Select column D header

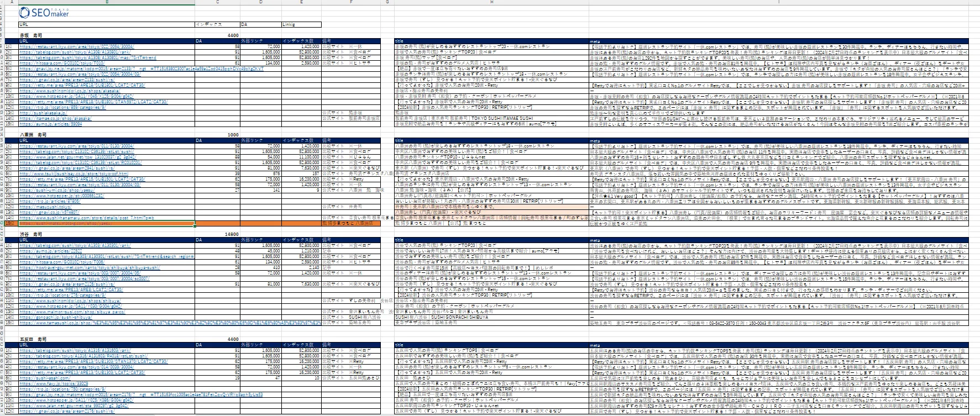[261, 2]
